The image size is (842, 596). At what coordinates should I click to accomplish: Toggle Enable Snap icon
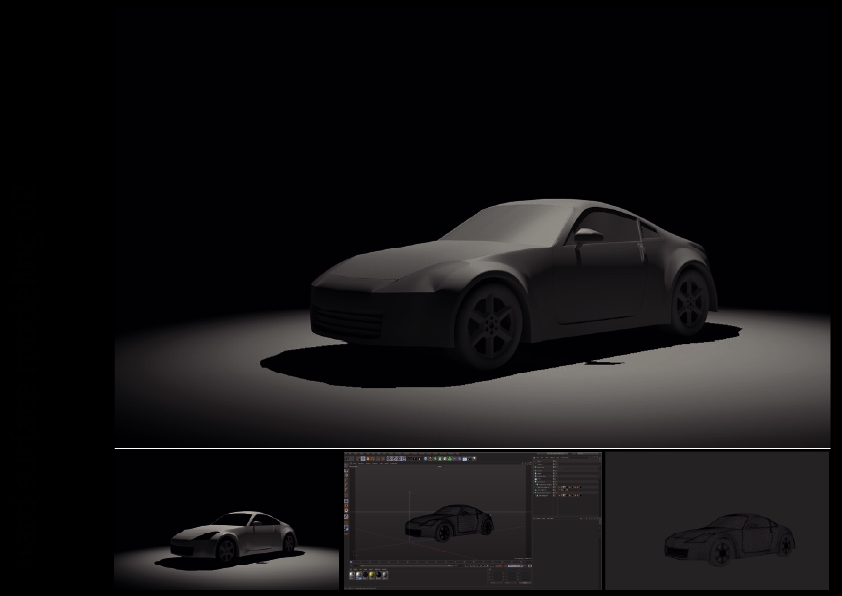pyautogui.click(x=346, y=517)
